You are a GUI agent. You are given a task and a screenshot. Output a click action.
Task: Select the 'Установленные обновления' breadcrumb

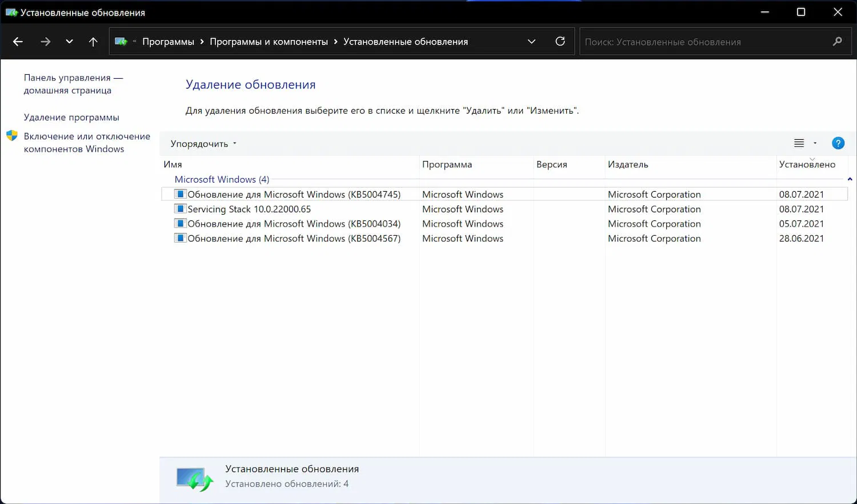click(405, 42)
